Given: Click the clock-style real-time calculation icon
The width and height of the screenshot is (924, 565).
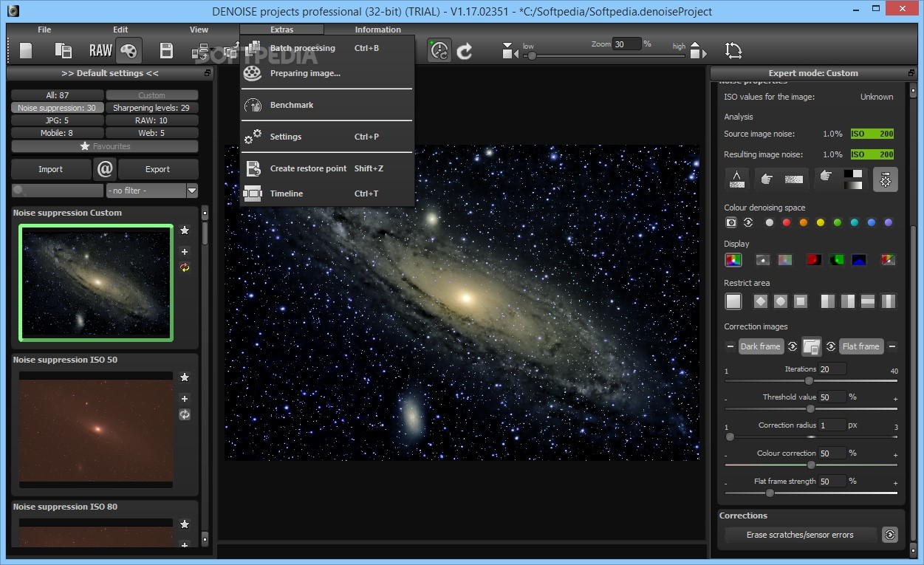Looking at the screenshot, I should click(x=439, y=50).
